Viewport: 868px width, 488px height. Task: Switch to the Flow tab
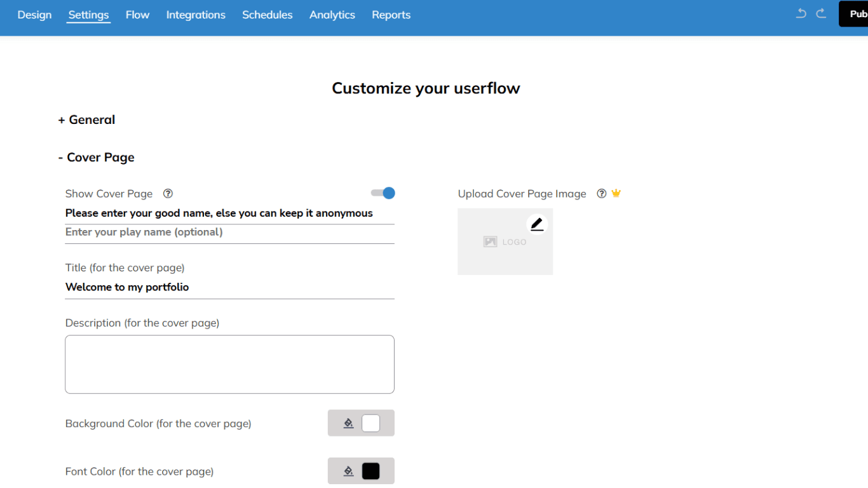[137, 15]
